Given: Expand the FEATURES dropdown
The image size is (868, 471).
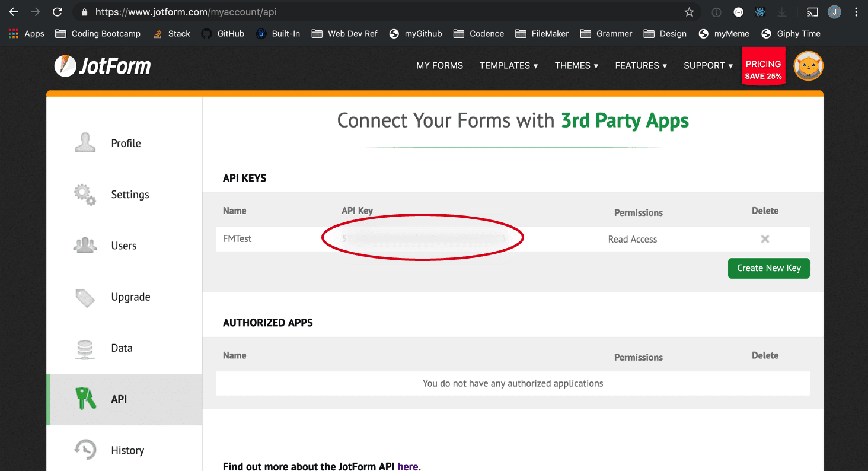Looking at the screenshot, I should [640, 65].
